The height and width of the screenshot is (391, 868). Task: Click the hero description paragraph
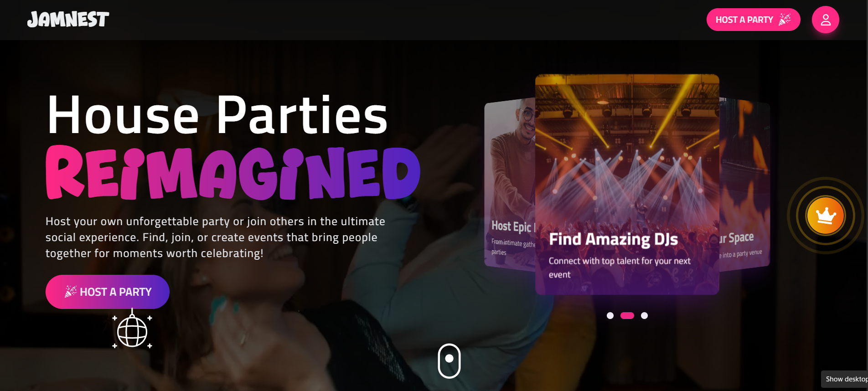[215, 237]
